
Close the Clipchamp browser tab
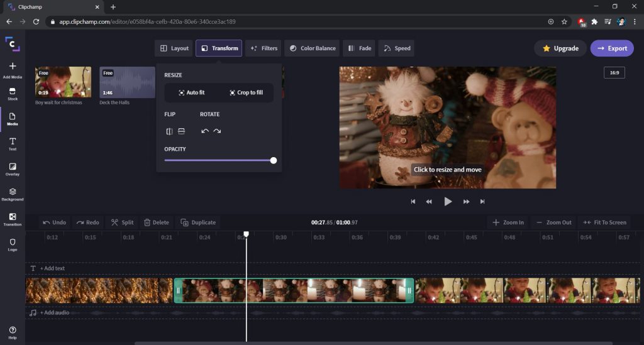tap(97, 7)
